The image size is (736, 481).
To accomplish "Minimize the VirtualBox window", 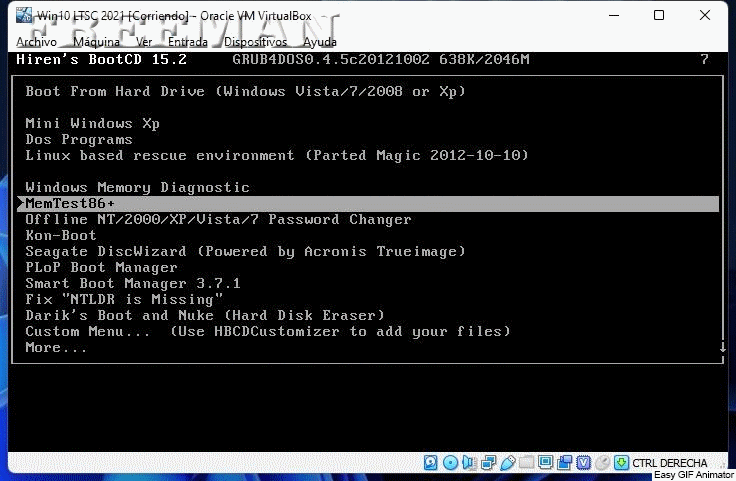I will point(614,15).
